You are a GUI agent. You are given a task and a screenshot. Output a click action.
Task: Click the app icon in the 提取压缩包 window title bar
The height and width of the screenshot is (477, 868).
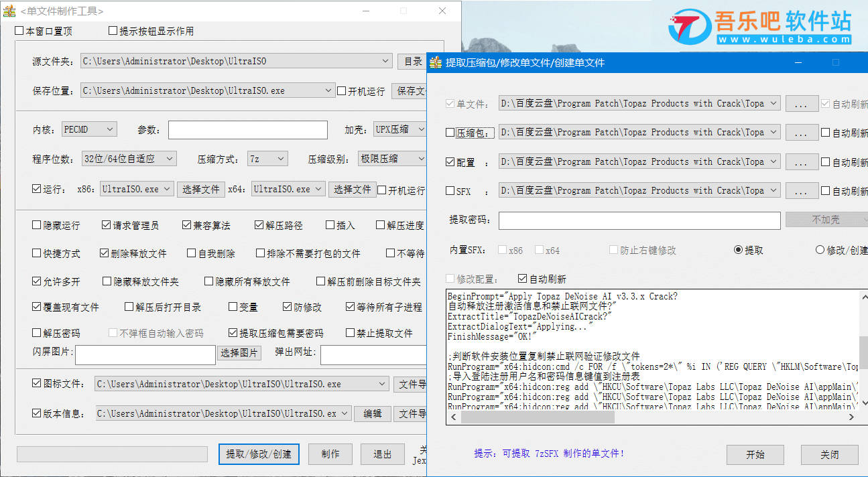coord(436,62)
